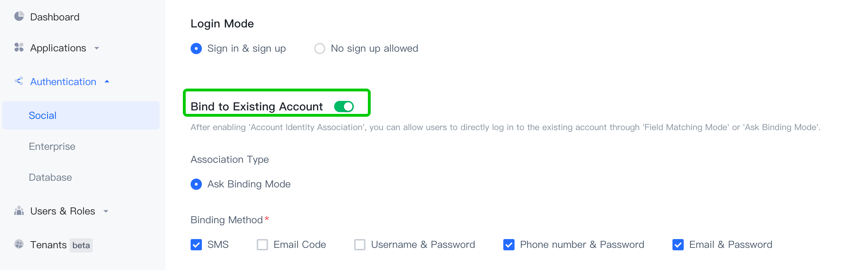The image size is (868, 270).
Task: Enable Email Code binding method
Action: 262,245
